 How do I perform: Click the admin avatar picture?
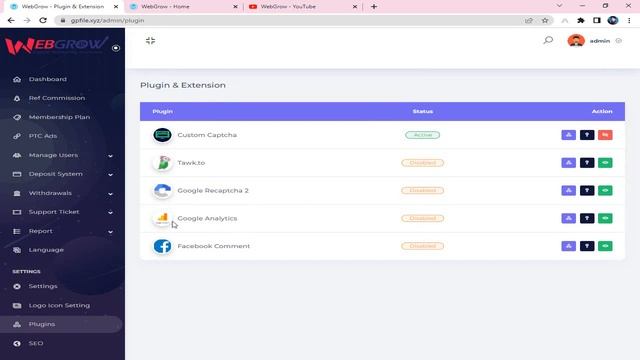pos(576,40)
